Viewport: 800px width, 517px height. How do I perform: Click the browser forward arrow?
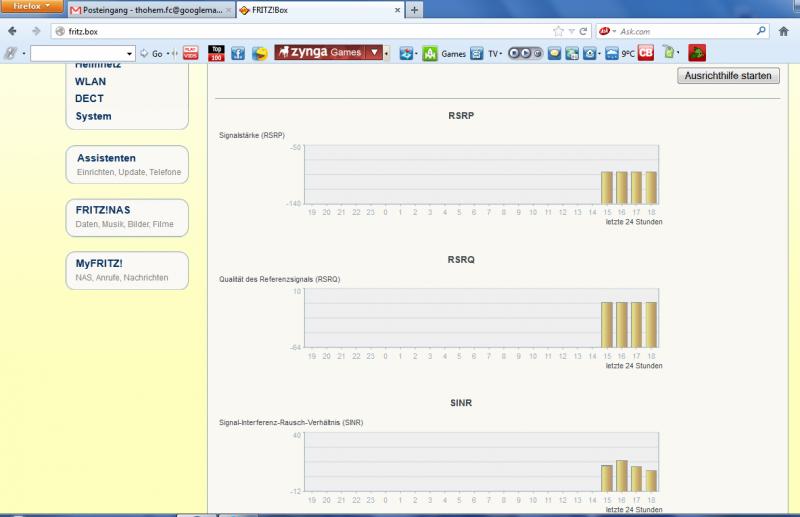pos(36,31)
